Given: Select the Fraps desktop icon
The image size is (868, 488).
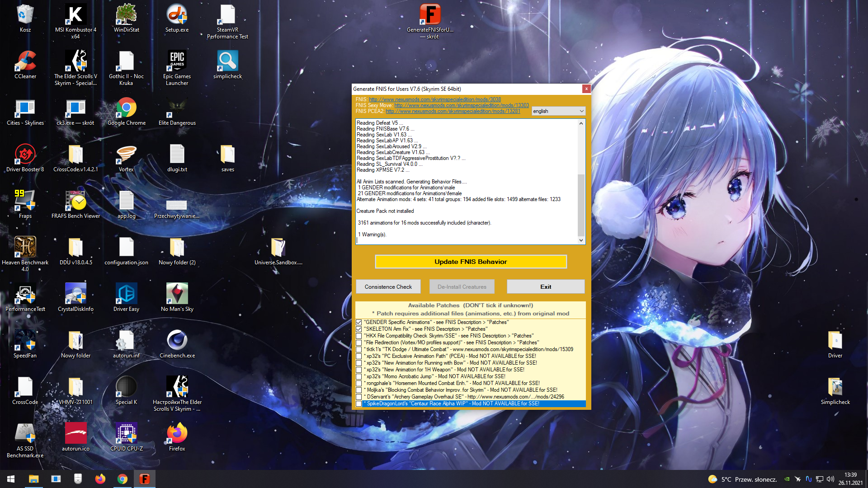Looking at the screenshot, I should pyautogui.click(x=25, y=205).
